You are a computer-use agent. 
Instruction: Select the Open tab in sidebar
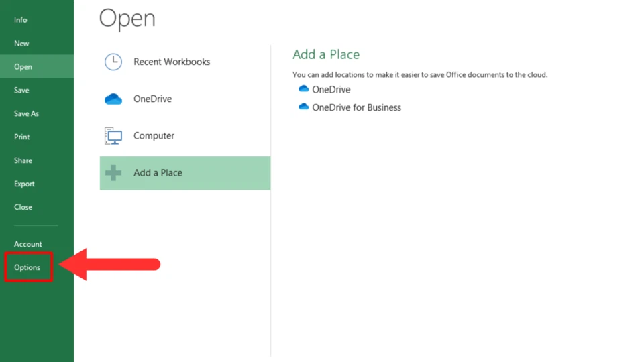[x=23, y=67]
